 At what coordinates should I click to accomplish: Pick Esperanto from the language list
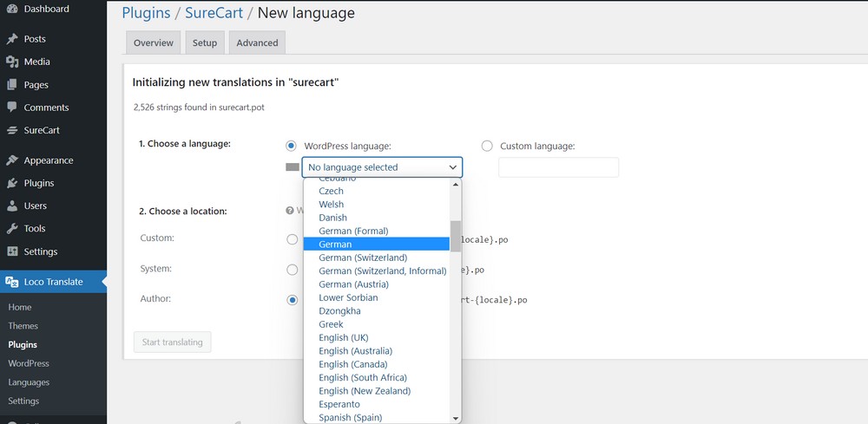click(x=377, y=404)
